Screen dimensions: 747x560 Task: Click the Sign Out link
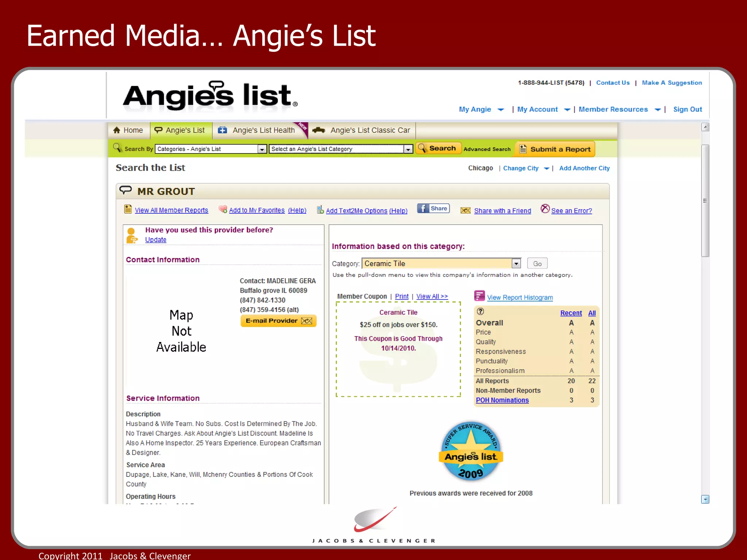688,109
